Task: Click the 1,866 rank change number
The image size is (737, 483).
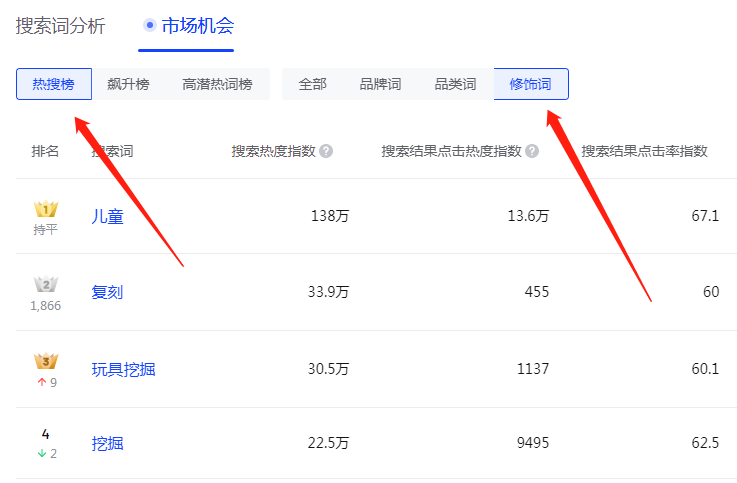Action: point(46,306)
